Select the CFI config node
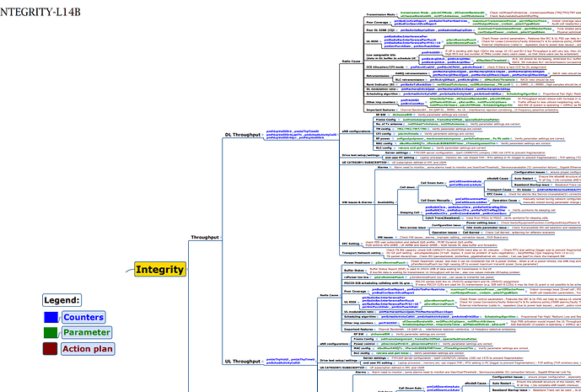581x392 pixels. (384, 134)
